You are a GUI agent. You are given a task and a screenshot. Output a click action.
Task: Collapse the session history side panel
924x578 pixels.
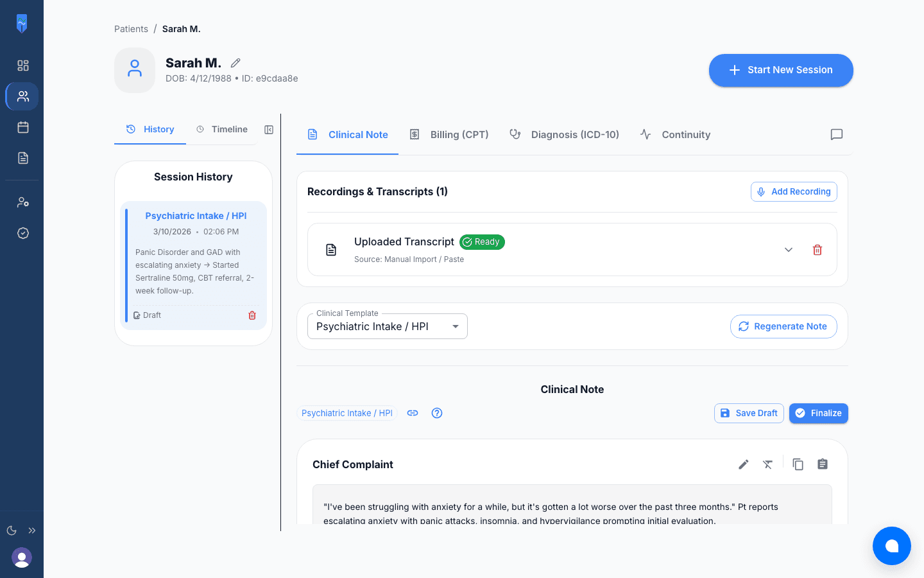269,130
